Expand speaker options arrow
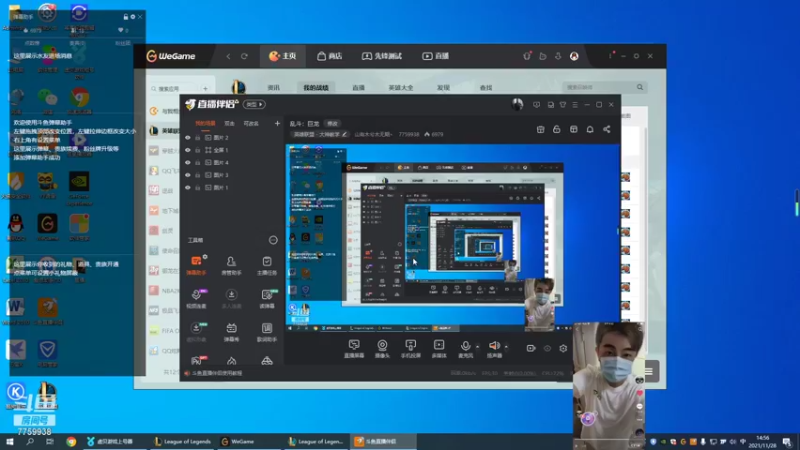Image resolution: width=800 pixels, height=450 pixels. (x=506, y=347)
